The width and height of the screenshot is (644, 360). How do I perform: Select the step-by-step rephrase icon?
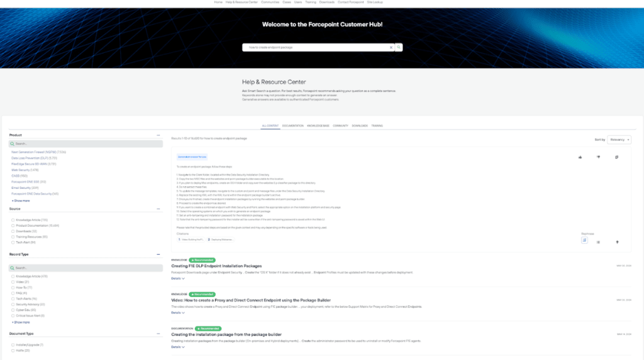(x=584, y=240)
